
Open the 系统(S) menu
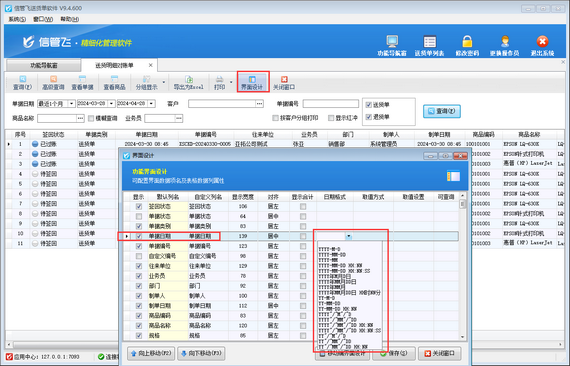pos(17,19)
